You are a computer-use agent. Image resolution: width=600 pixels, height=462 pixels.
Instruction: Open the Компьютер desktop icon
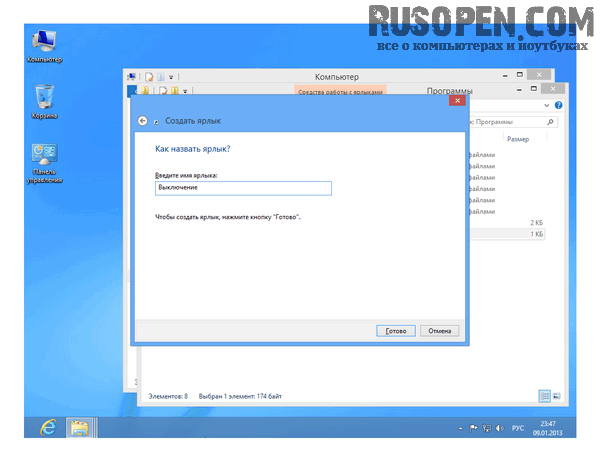click(x=44, y=45)
